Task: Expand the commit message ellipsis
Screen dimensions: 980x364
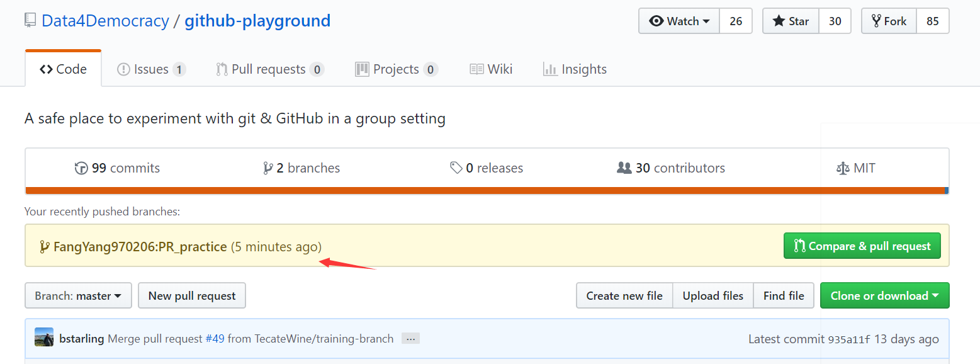Action: coord(410,339)
